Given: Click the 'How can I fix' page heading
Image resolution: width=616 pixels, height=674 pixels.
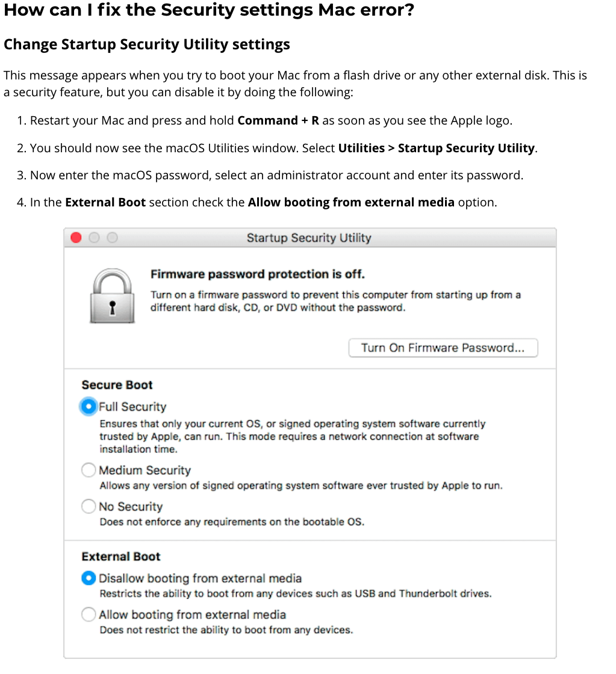Looking at the screenshot, I should (209, 11).
